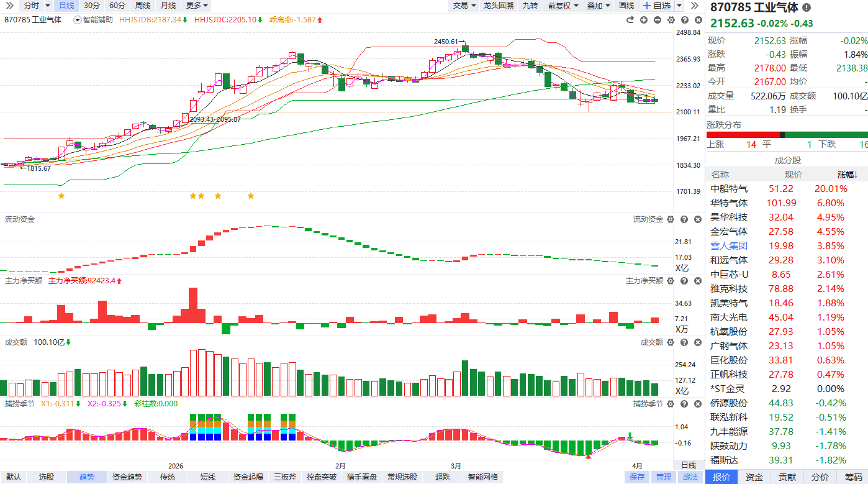Select the 资金起爆 indicator tab
Viewport: 868px width, 484px height.
point(248,477)
